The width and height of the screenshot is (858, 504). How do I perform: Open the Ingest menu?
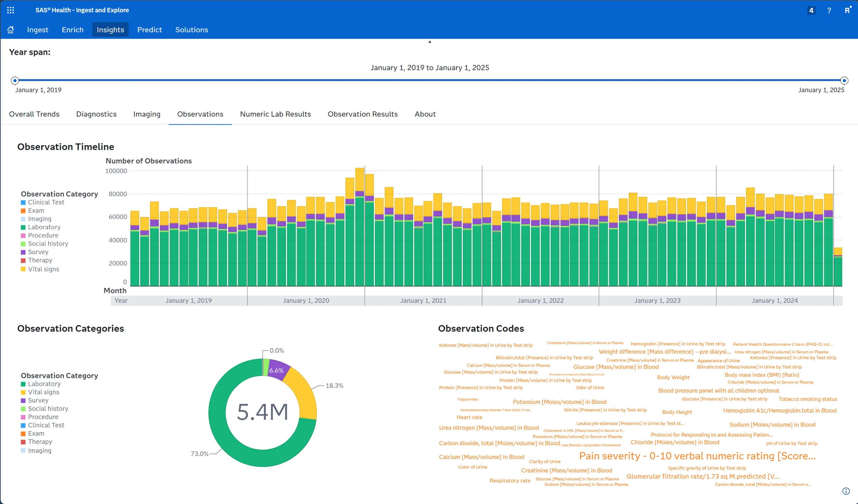click(x=38, y=30)
